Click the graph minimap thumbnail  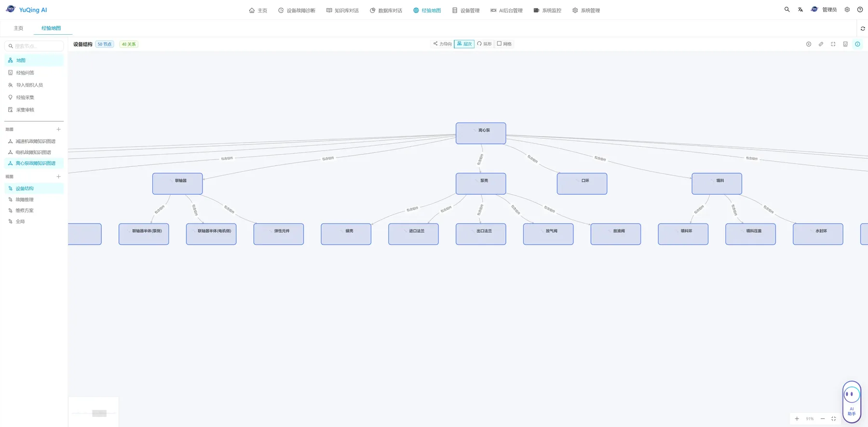pos(94,412)
